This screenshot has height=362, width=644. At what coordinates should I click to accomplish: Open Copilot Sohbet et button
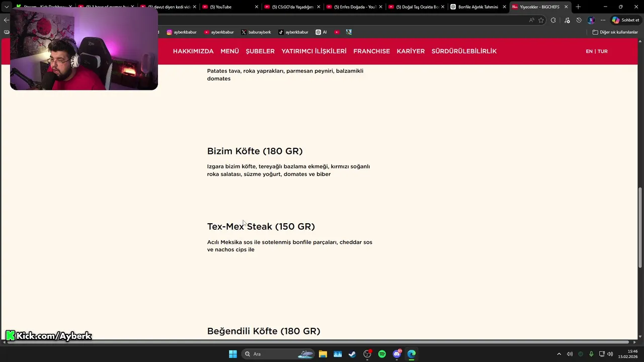point(625,20)
